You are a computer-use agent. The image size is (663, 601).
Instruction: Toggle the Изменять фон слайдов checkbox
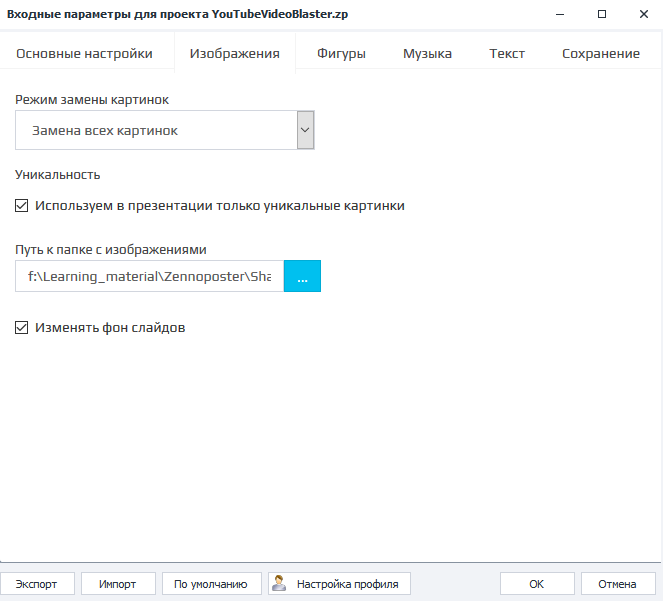[22, 327]
